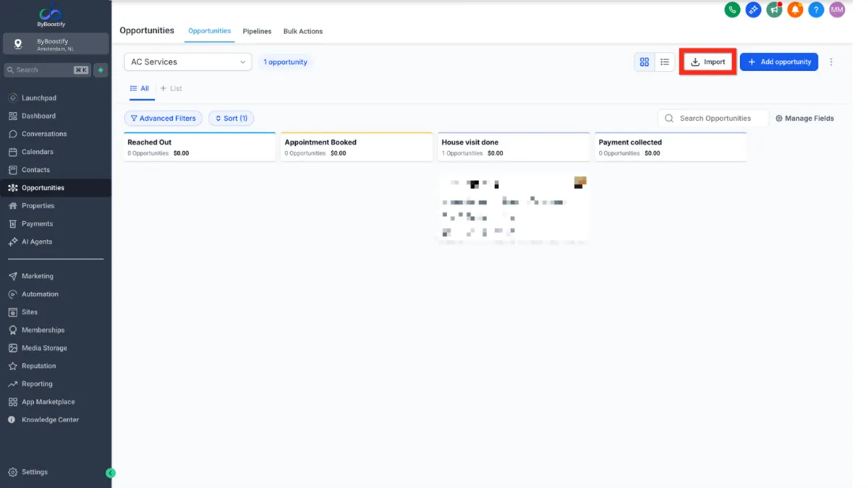Open the megaphone announcements icon
The width and height of the screenshot is (868, 488).
(774, 10)
